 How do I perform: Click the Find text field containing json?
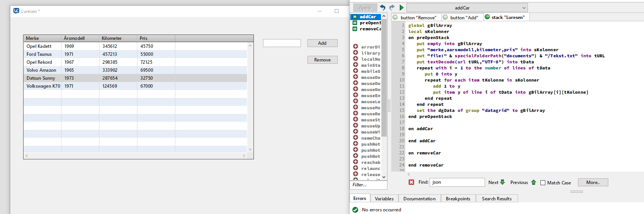(x=457, y=182)
